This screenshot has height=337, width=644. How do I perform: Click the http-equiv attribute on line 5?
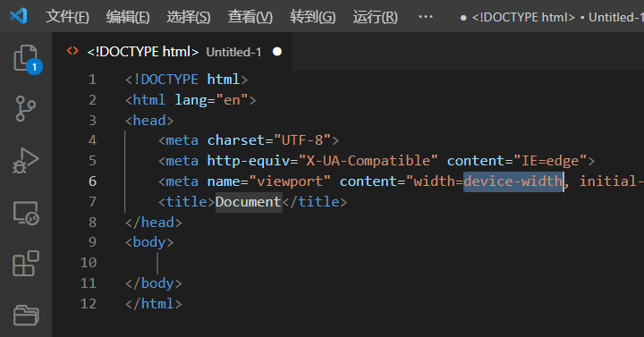click(x=249, y=161)
